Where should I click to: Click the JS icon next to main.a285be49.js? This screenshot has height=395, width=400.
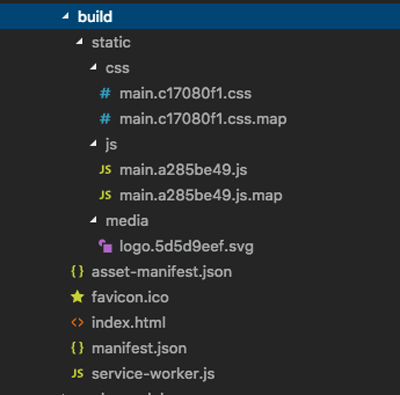click(105, 170)
